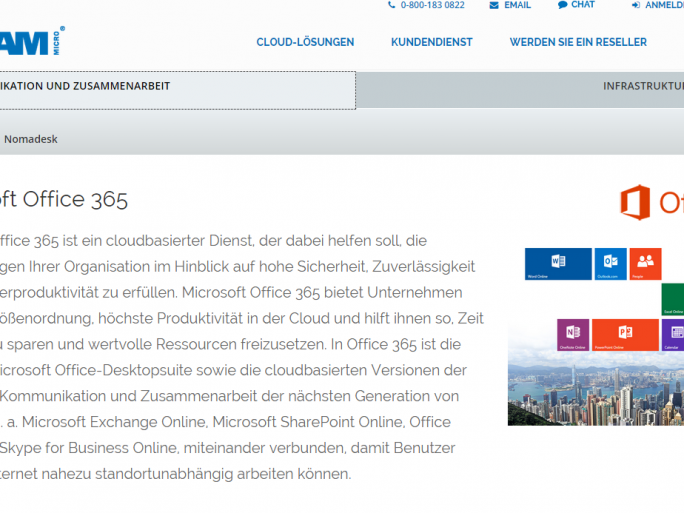Viewport: 684px width, 513px height.
Task: Click the purple OneNote Online tile
Action: (x=573, y=335)
